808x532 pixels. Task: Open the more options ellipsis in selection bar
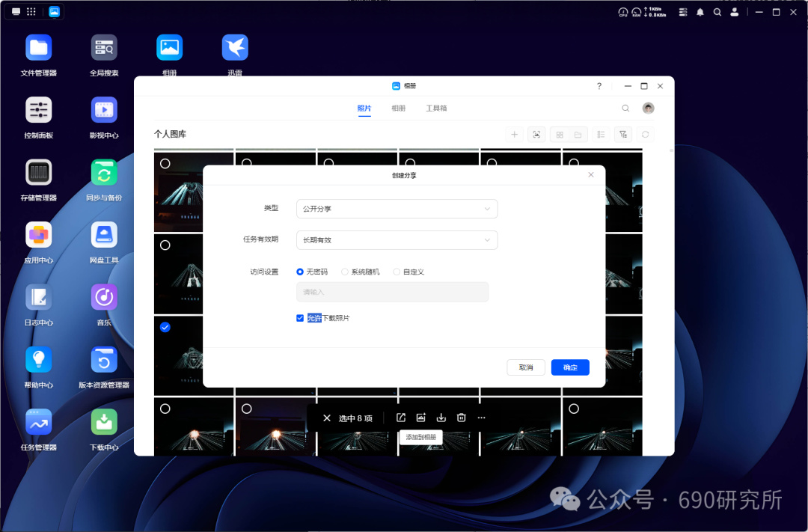pyautogui.click(x=481, y=418)
